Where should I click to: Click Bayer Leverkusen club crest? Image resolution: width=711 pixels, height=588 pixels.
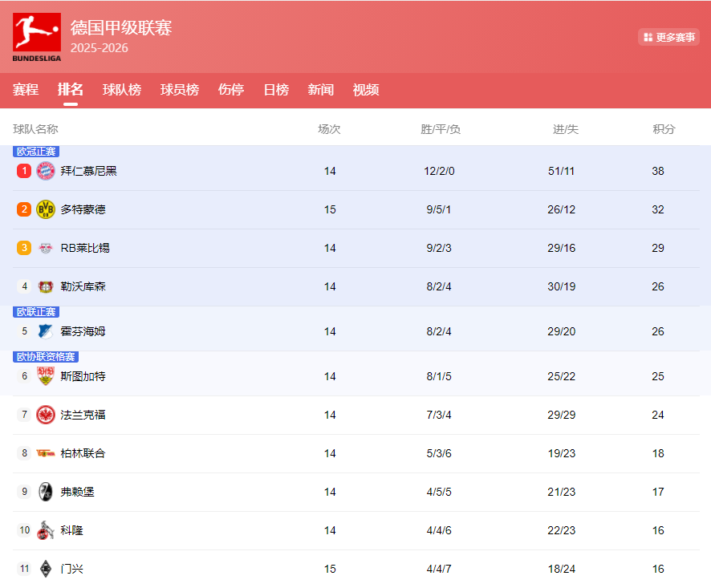pos(46,286)
